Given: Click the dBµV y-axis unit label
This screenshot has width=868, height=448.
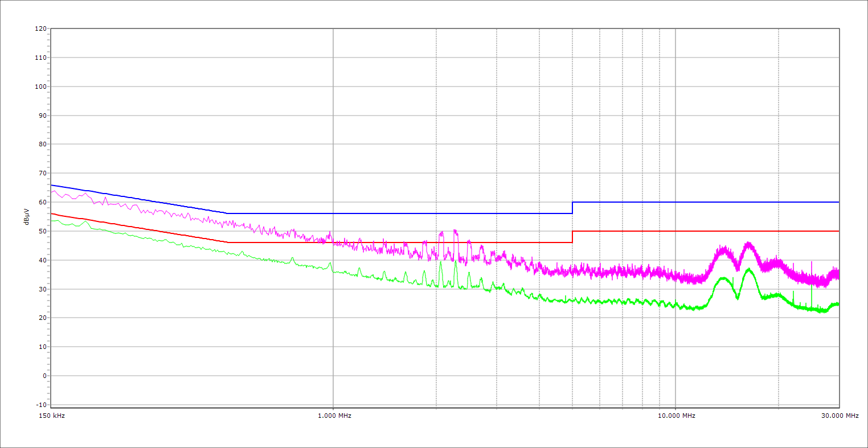Looking at the screenshot, I should [x=27, y=216].
